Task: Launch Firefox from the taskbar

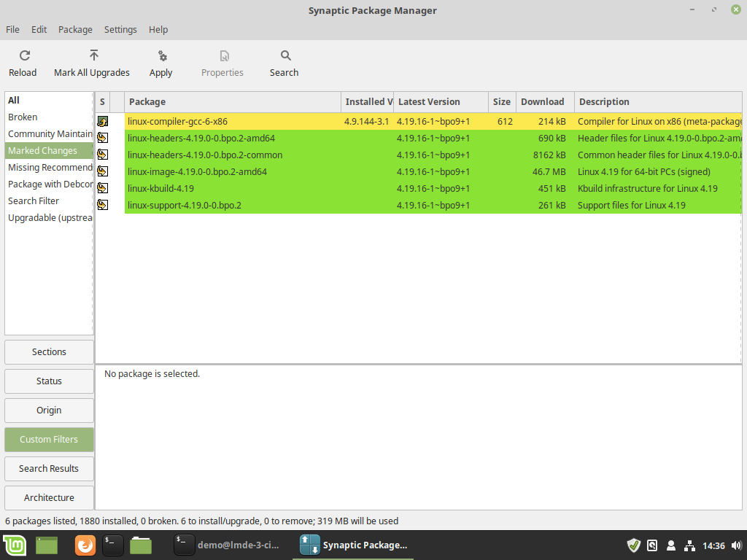Action: coord(85,545)
